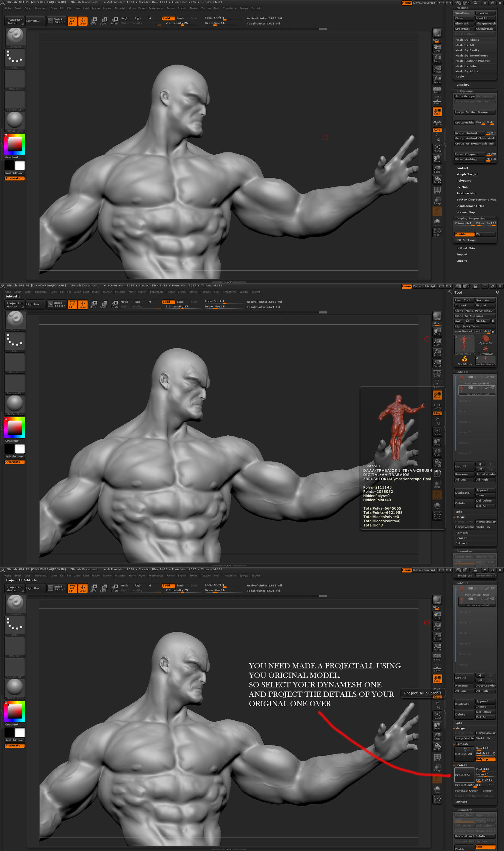Image resolution: width=504 pixels, height=851 pixels.
Task: Click subtool move-up arrow in middle window
Action: point(480,464)
